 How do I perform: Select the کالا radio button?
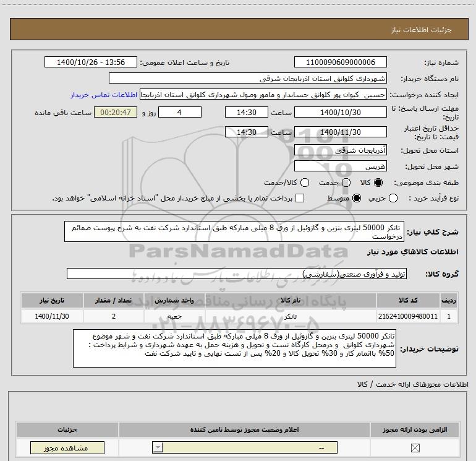tap(378, 183)
